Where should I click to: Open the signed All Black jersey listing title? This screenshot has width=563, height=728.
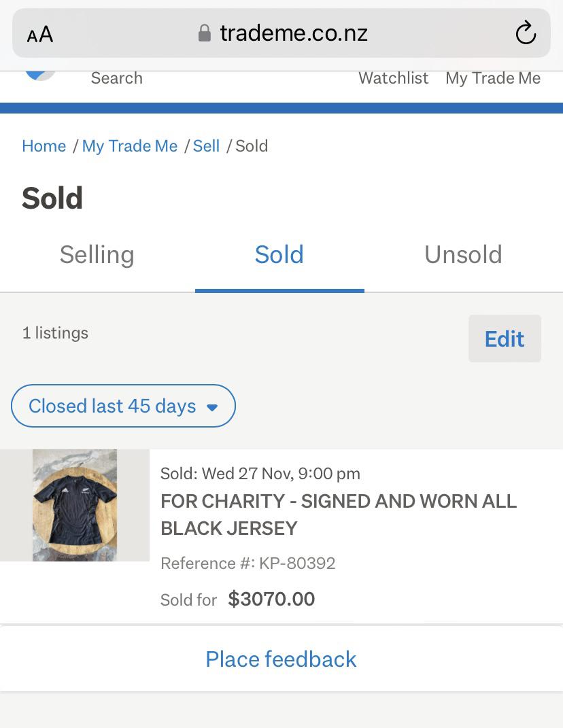pyautogui.click(x=339, y=515)
